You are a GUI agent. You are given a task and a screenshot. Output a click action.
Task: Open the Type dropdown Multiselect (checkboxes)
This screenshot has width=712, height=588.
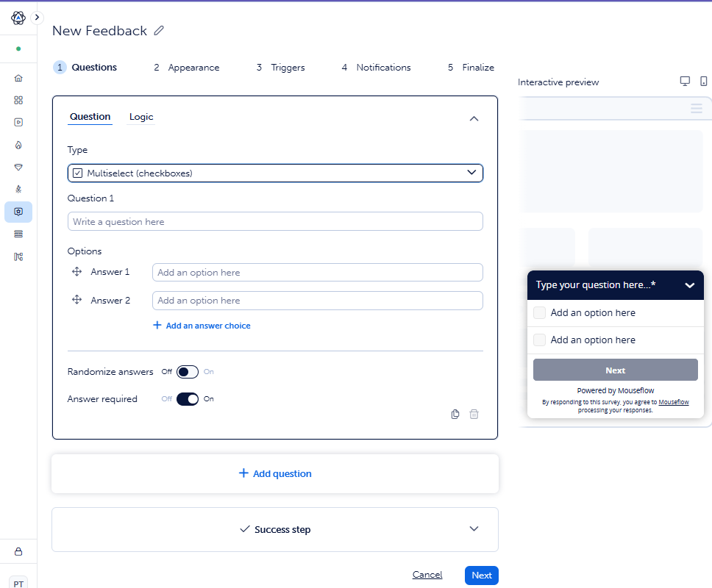[x=275, y=173]
